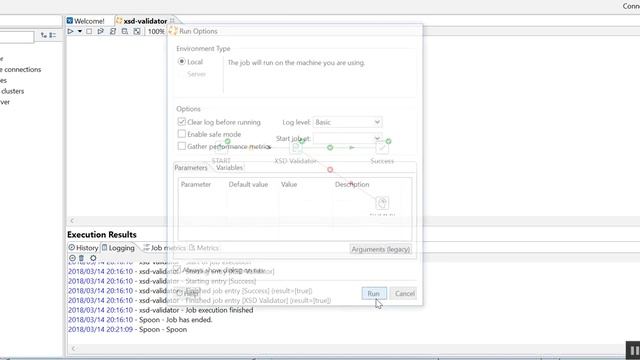Click the XSD Validator job entry icon on canvas
This screenshot has height=360, width=640.
(x=296, y=147)
